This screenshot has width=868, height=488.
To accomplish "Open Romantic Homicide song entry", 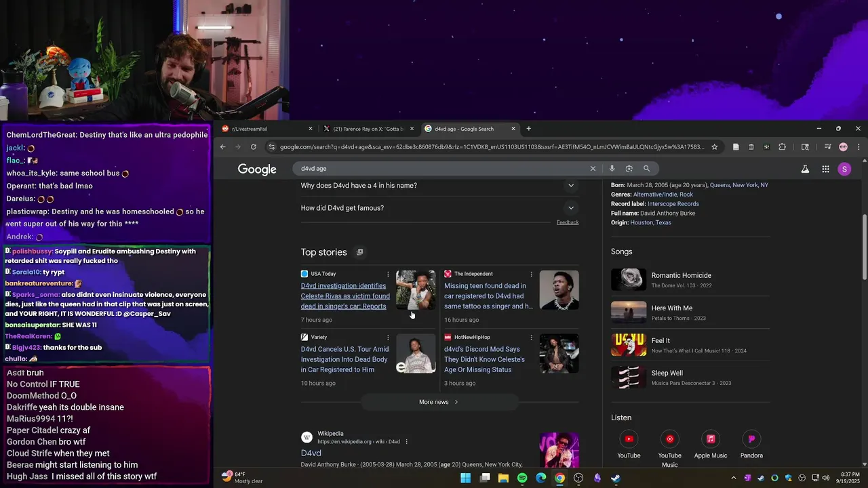I will pos(690,279).
